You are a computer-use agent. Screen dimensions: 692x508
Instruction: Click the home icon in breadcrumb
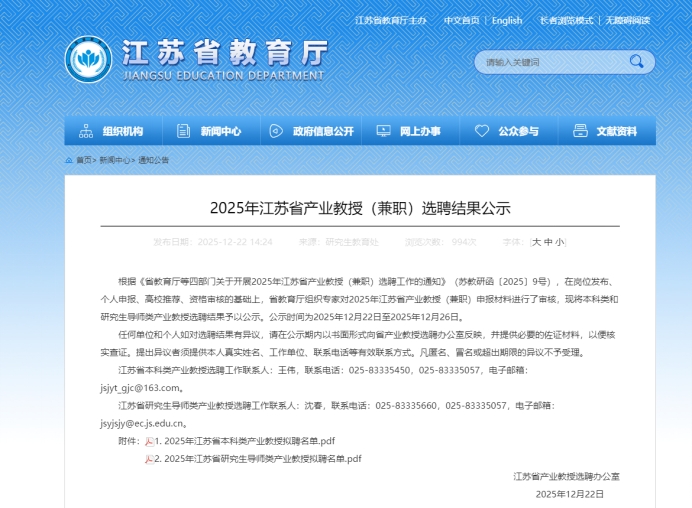69,160
